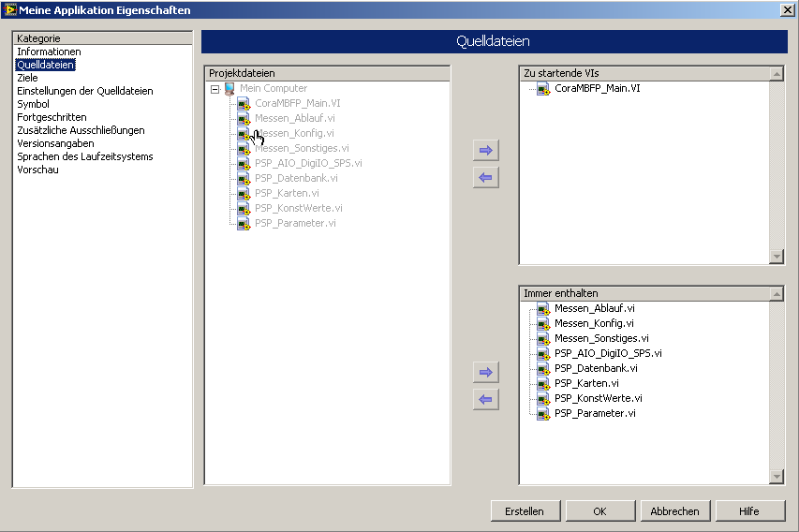Click the VI icon of PSP_Datenbank.vi in Immer enthalten
Screen dimensions: 799x532
pyautogui.click(x=543, y=369)
